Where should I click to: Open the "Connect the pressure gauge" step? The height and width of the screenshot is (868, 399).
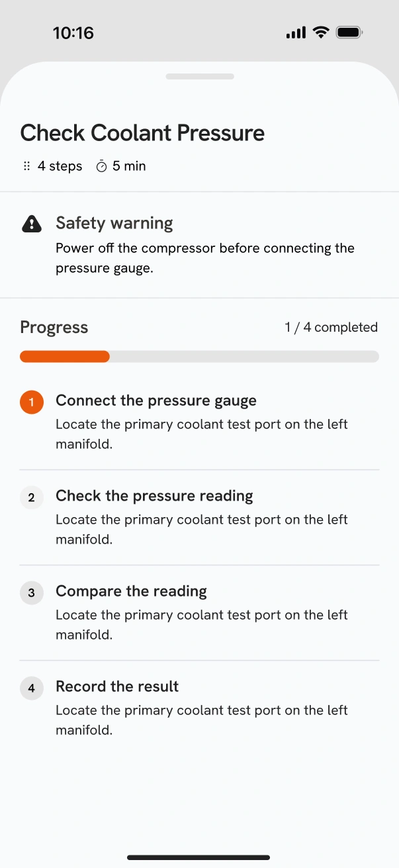coord(199,422)
